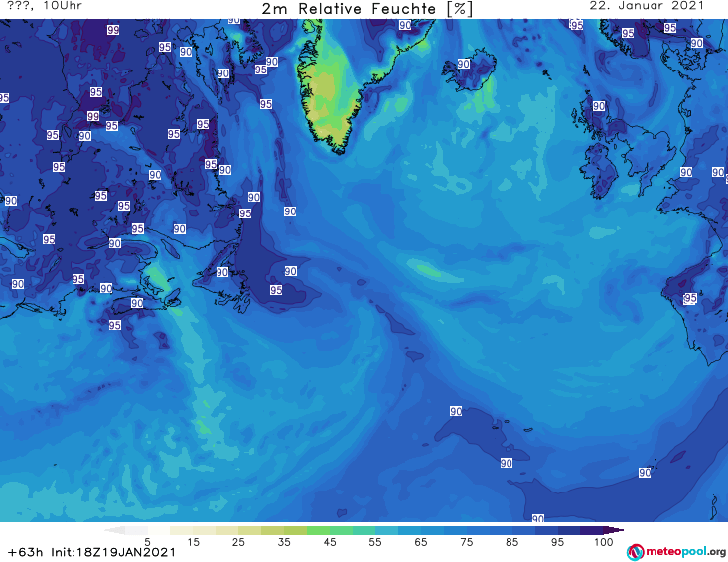The width and height of the screenshot is (728, 562).
Task: Click the '65' label on the color scale
Action: tap(421, 542)
